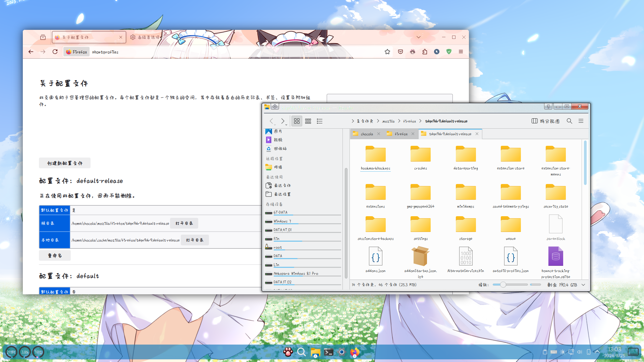Open terminal from the taskbar
The height and width of the screenshot is (362, 644).
pos(329,352)
